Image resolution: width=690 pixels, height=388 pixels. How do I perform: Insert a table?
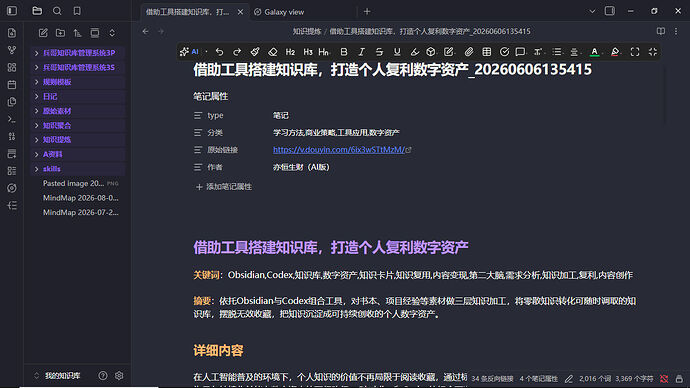coord(487,52)
